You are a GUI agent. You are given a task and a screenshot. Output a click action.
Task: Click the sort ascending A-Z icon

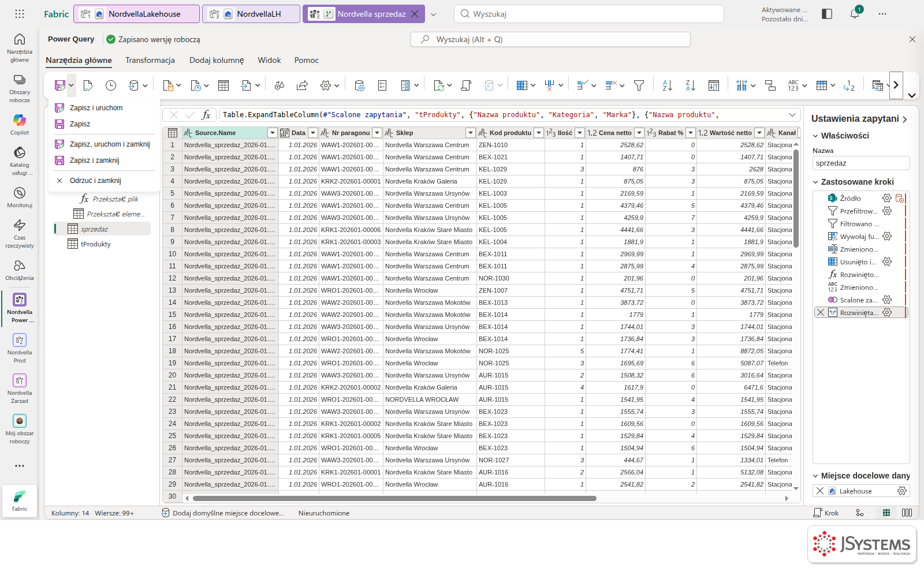(x=667, y=85)
